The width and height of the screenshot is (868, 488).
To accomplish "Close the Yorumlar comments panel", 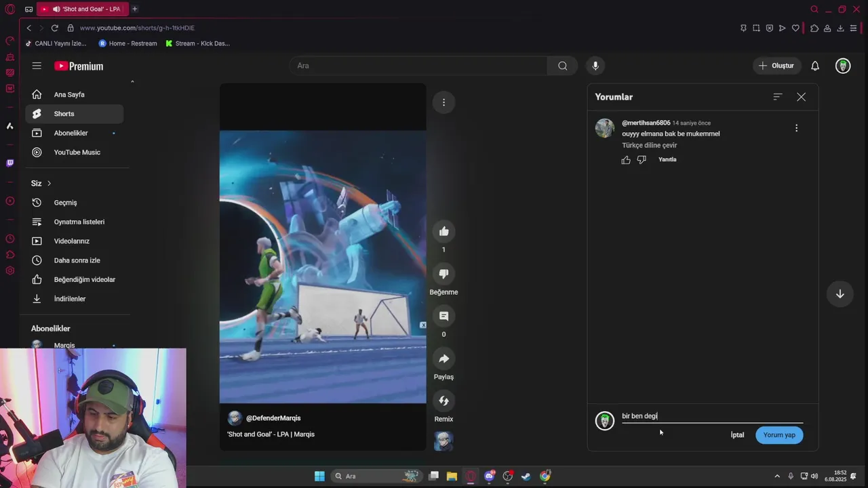I will pyautogui.click(x=801, y=97).
